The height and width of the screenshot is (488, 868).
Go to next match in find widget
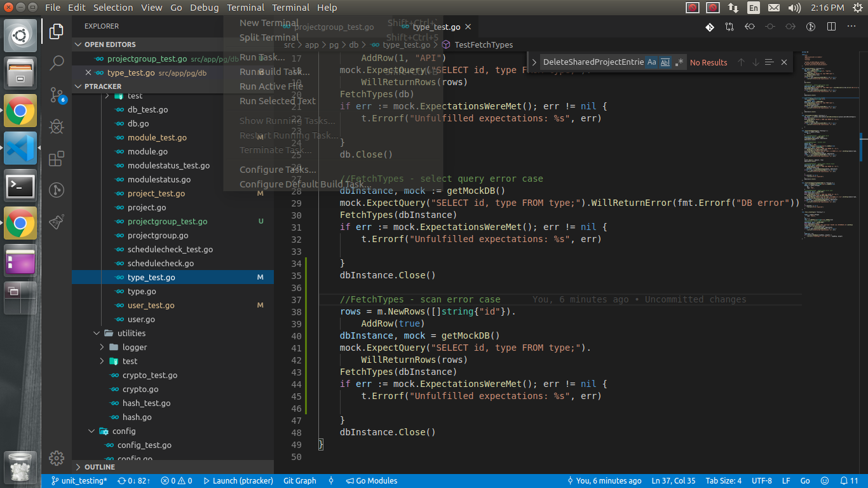(756, 62)
